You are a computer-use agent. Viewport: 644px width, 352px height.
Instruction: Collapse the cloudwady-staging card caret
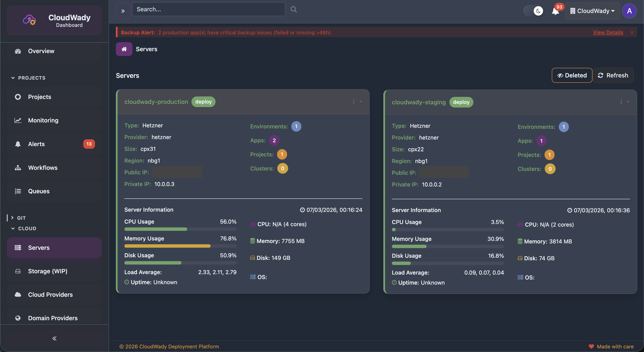(x=628, y=102)
